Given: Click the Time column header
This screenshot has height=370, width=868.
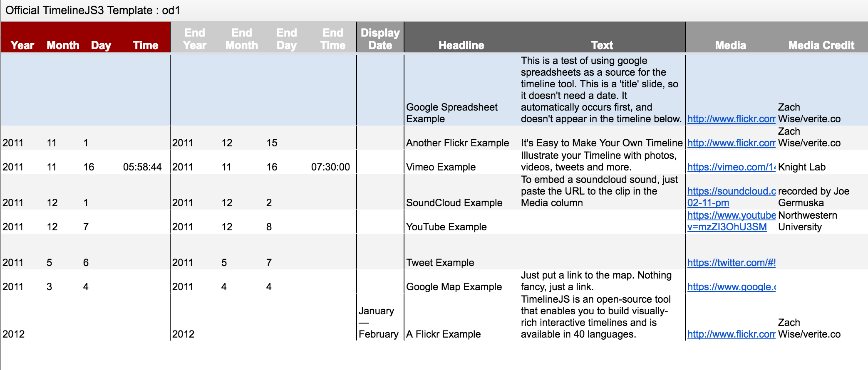Looking at the screenshot, I should (x=146, y=45).
